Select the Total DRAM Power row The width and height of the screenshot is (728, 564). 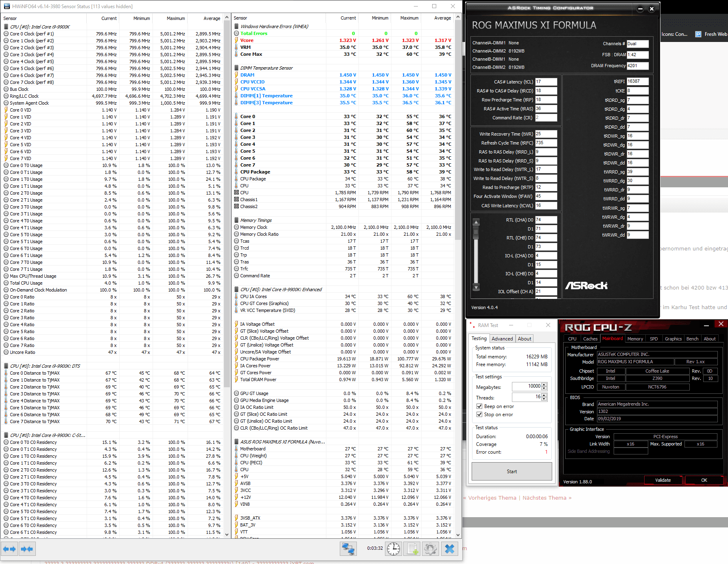(x=343, y=380)
